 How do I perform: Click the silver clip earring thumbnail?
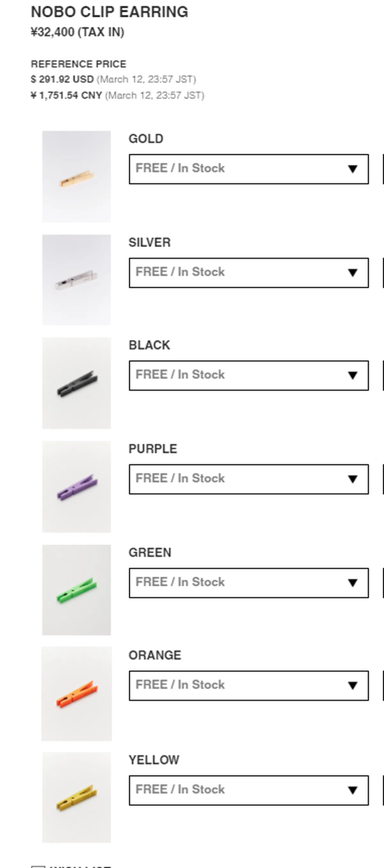point(76,280)
